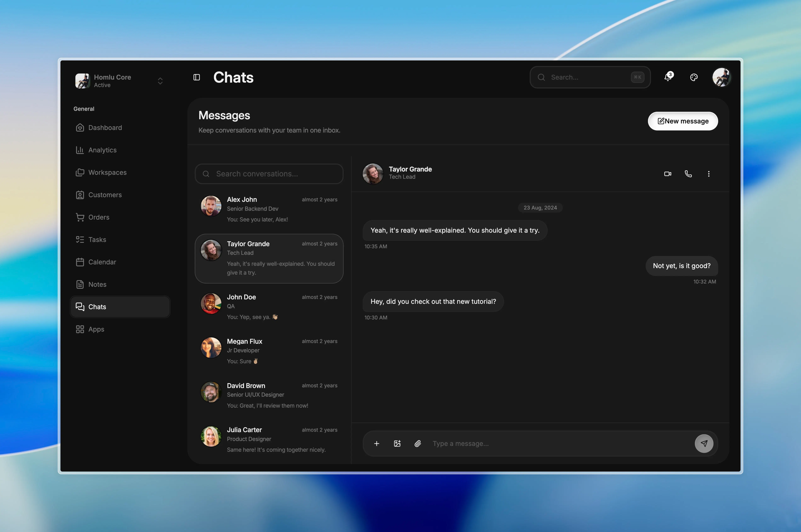
Task: Open the theme palette icon
Action: click(694, 77)
